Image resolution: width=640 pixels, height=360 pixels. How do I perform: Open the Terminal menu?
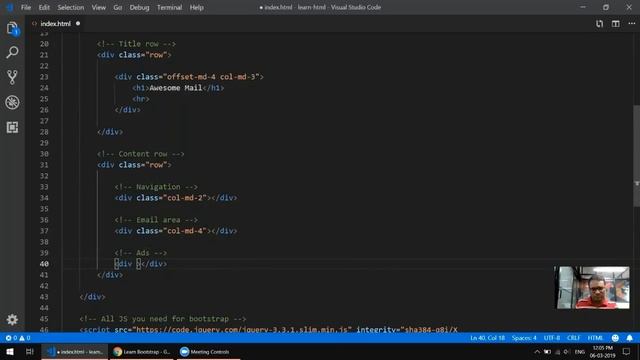coord(169,7)
